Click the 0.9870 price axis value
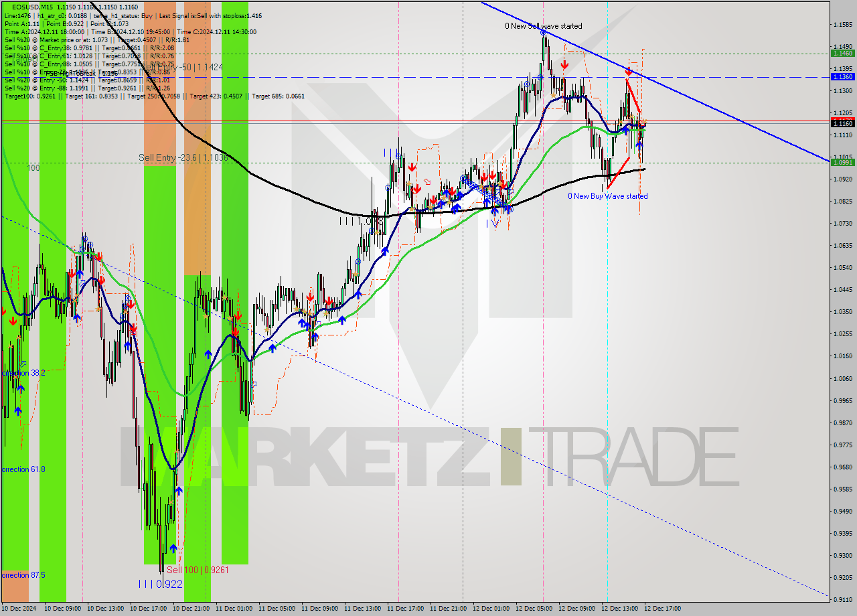Screen dimensions: 857x616 point(842,422)
